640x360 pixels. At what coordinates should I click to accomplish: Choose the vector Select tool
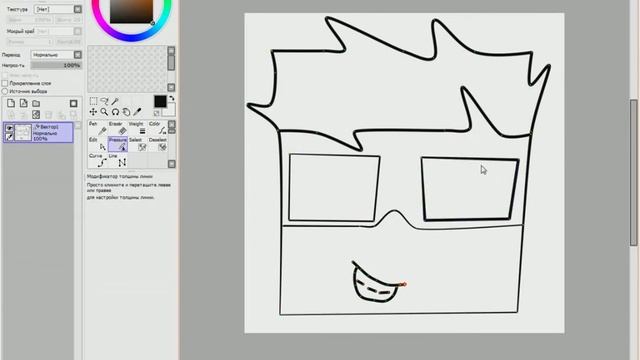tap(138, 144)
